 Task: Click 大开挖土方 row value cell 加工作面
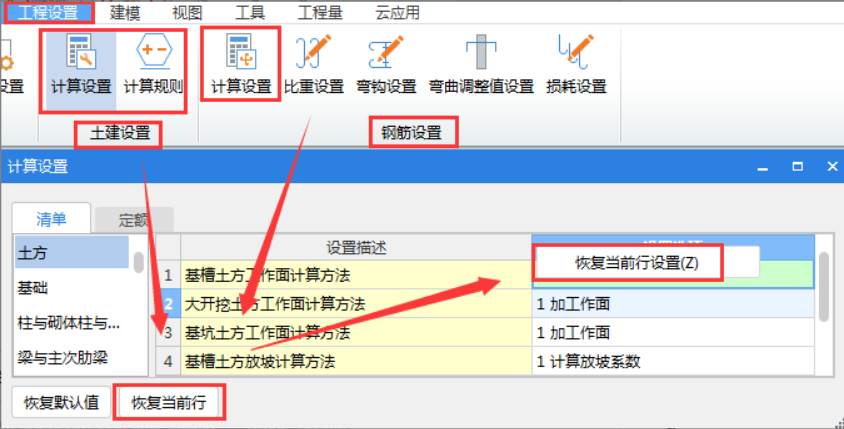tap(672, 304)
